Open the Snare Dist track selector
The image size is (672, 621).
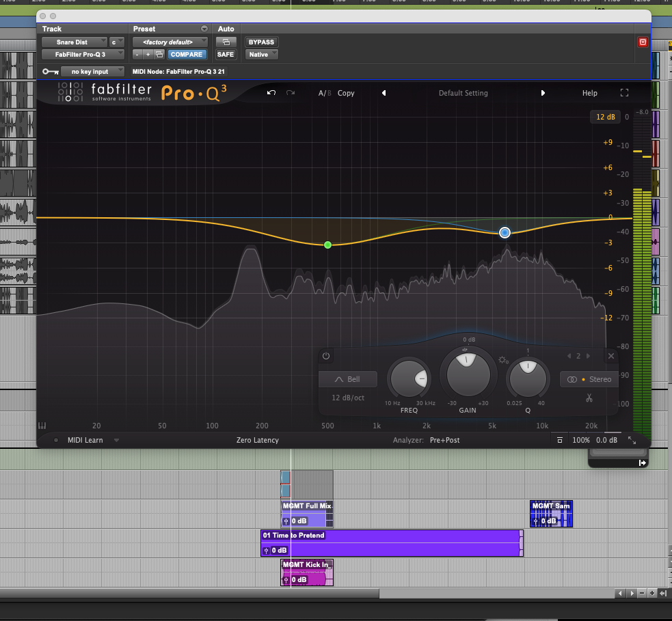pos(74,42)
